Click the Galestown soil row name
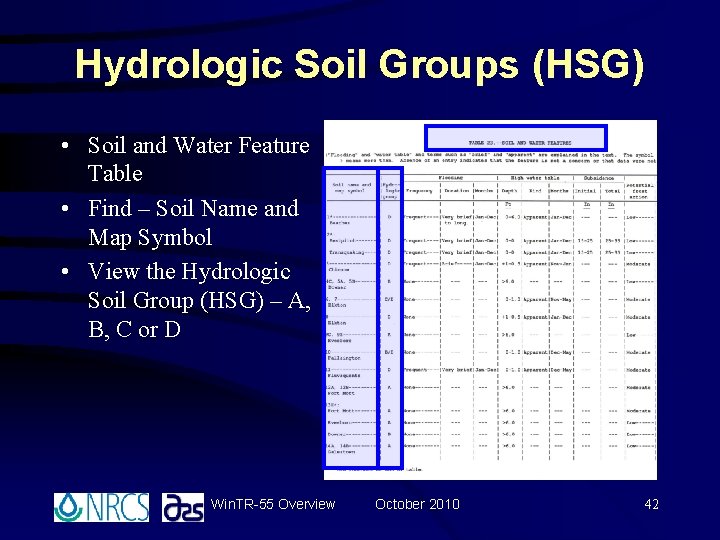This screenshot has width=720, height=540. pos(341,452)
